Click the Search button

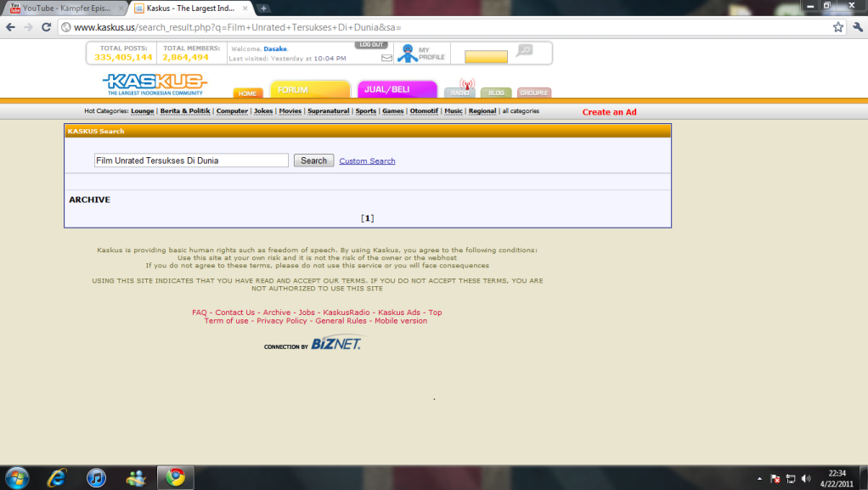coord(313,161)
